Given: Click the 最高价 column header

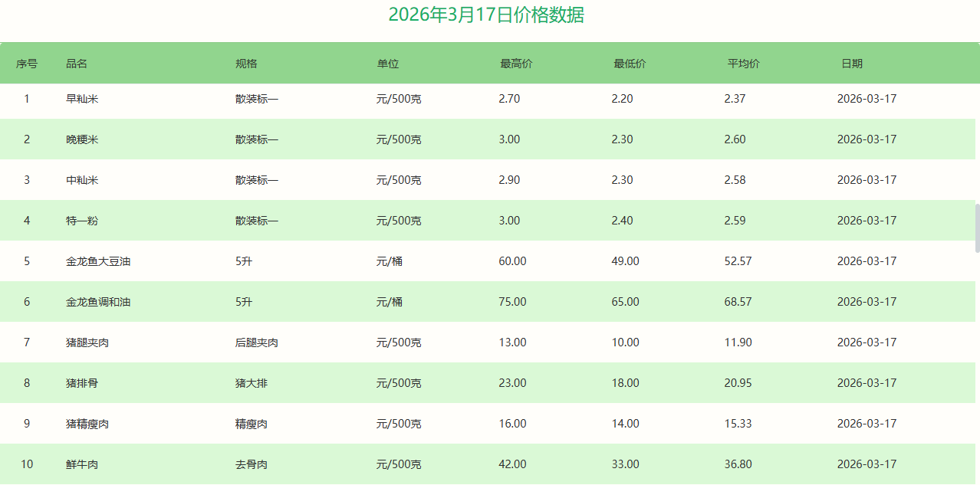Looking at the screenshot, I should pyautogui.click(x=516, y=64).
